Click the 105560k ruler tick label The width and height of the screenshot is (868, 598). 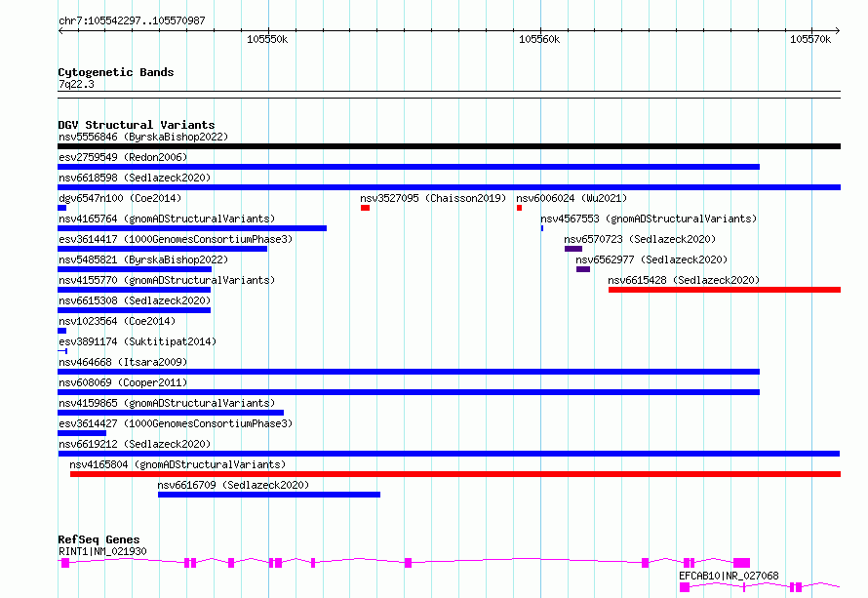click(539, 39)
